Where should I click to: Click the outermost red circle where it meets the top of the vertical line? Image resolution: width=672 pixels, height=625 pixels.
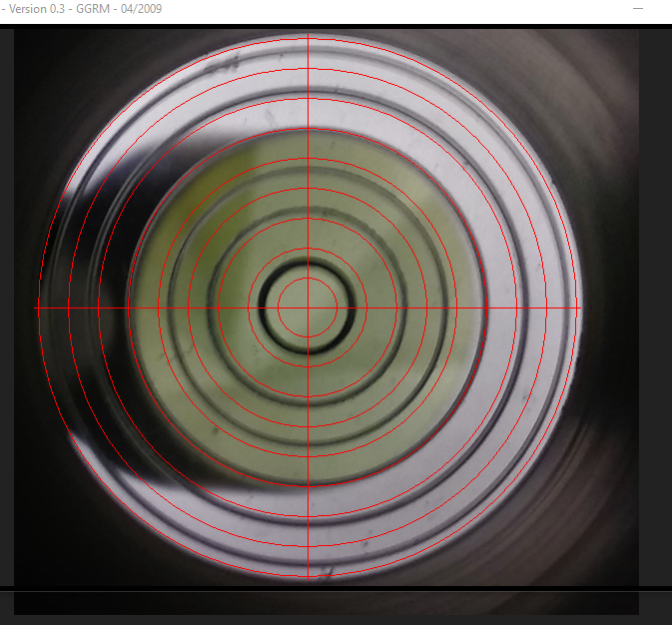[308, 39]
